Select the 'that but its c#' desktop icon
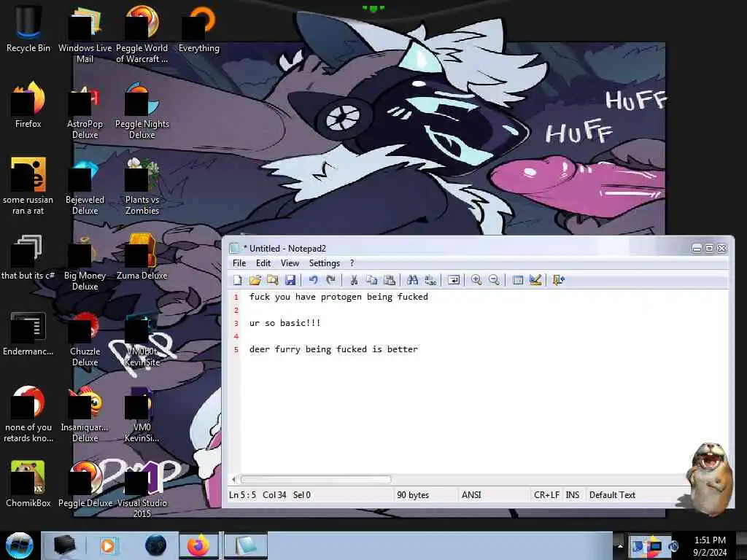 click(28, 257)
